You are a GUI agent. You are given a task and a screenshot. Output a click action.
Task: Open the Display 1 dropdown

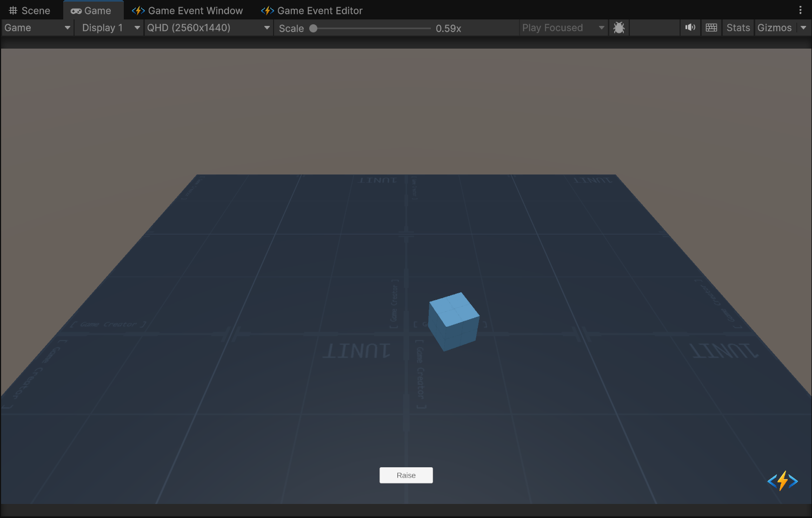(x=108, y=28)
